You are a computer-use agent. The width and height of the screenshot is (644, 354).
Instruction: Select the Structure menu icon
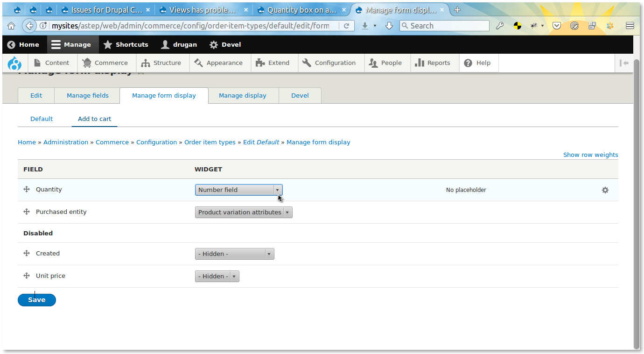147,63
